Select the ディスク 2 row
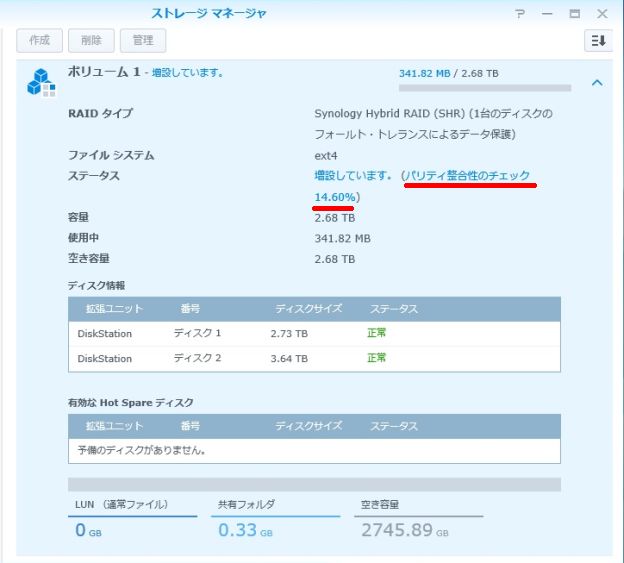The width and height of the screenshot is (624, 563). click(314, 358)
